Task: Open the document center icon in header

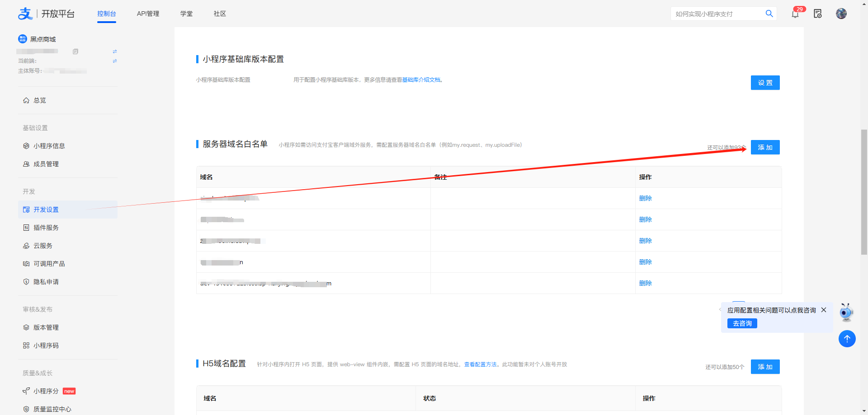Action: [817, 14]
